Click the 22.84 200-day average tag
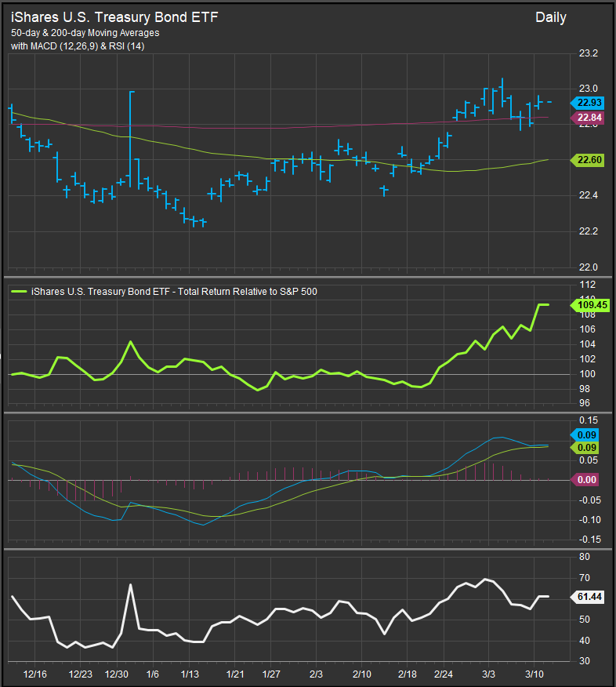 [x=588, y=118]
